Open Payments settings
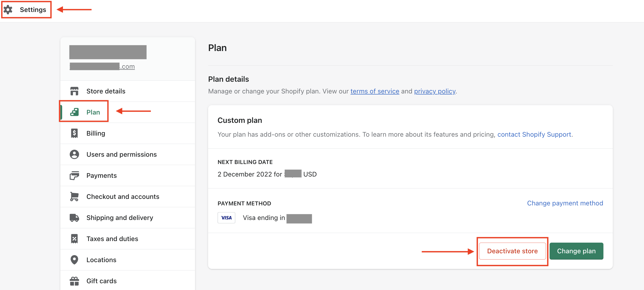The height and width of the screenshot is (290, 644). click(x=128, y=175)
